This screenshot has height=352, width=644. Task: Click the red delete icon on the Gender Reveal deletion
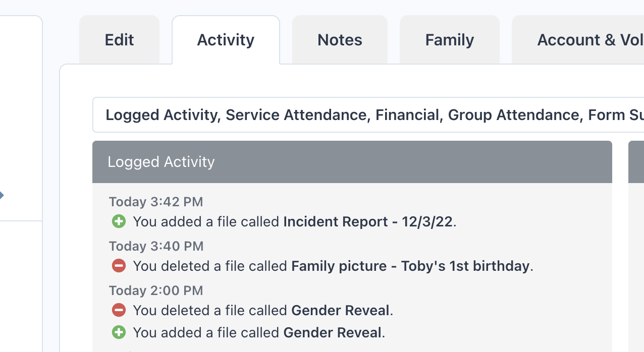(119, 310)
